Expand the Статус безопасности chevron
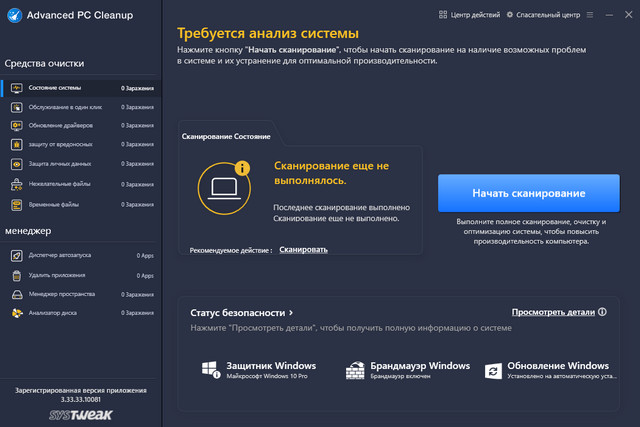 tap(291, 313)
